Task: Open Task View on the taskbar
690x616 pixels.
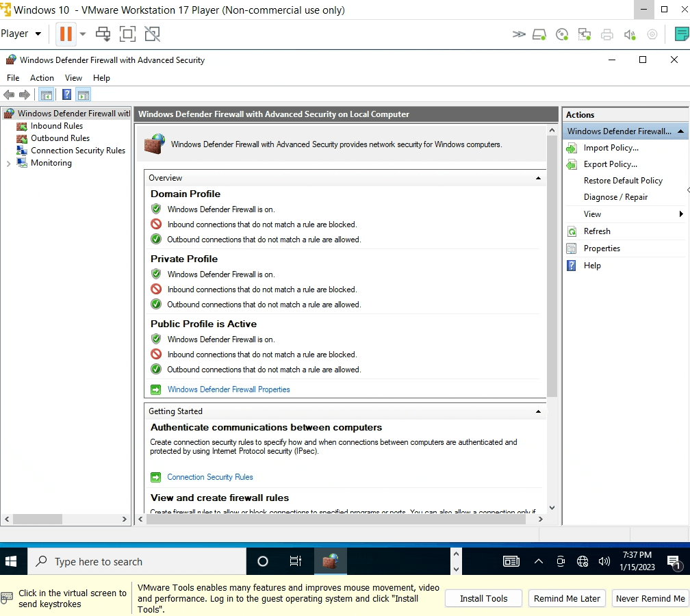Action: coord(295,561)
